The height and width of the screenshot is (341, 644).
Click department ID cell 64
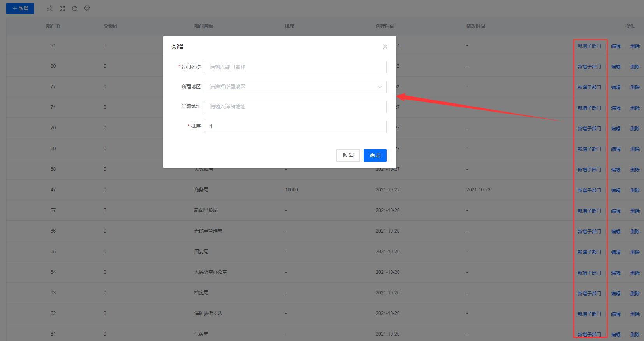(53, 272)
